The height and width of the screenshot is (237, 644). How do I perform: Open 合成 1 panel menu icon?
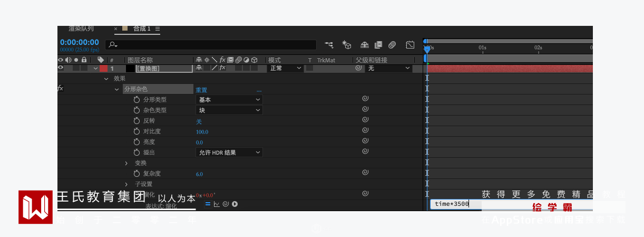click(x=158, y=29)
